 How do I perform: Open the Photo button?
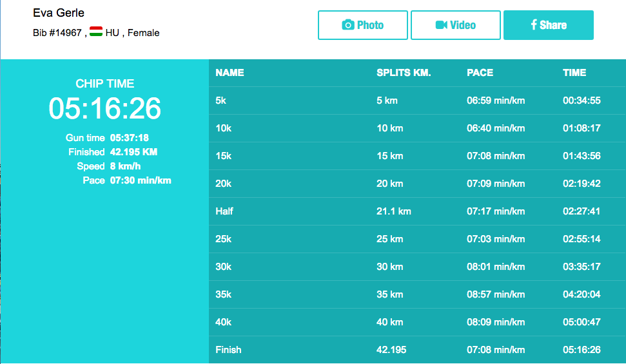363,25
